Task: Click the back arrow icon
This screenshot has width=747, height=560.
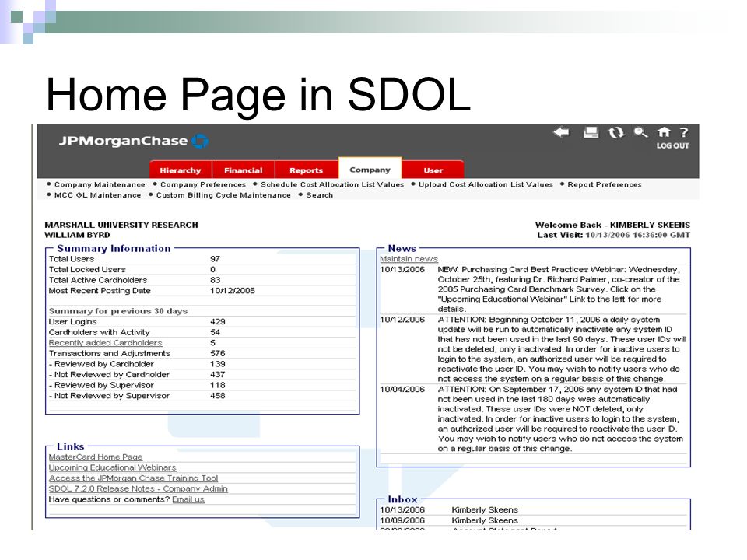Action: (561, 132)
